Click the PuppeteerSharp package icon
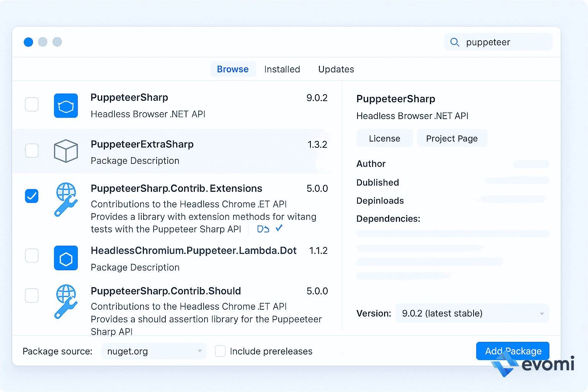 point(66,106)
